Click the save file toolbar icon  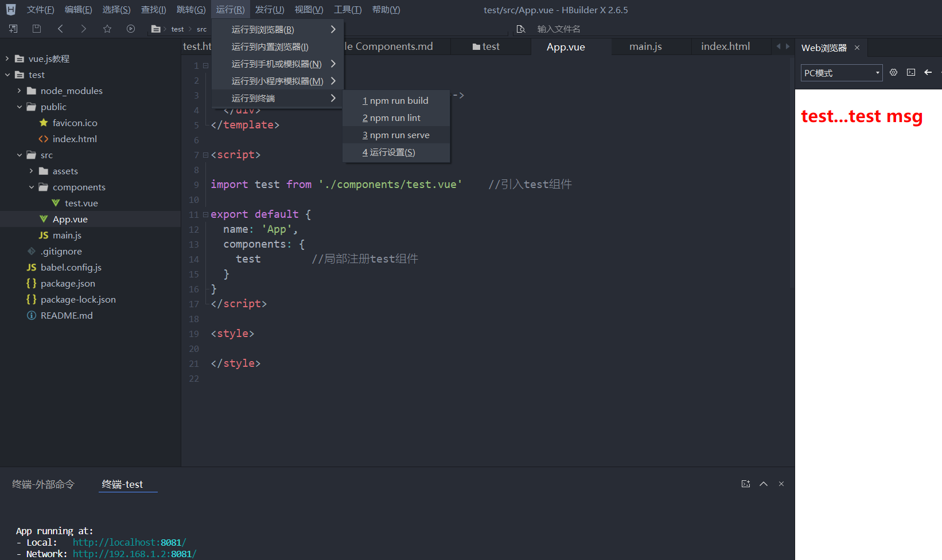(x=37, y=29)
